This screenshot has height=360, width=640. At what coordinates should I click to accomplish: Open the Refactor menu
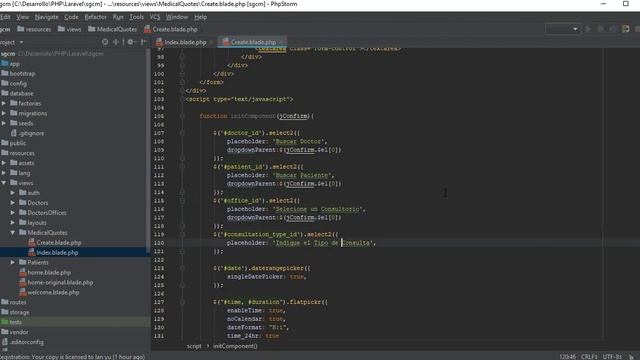96,17
